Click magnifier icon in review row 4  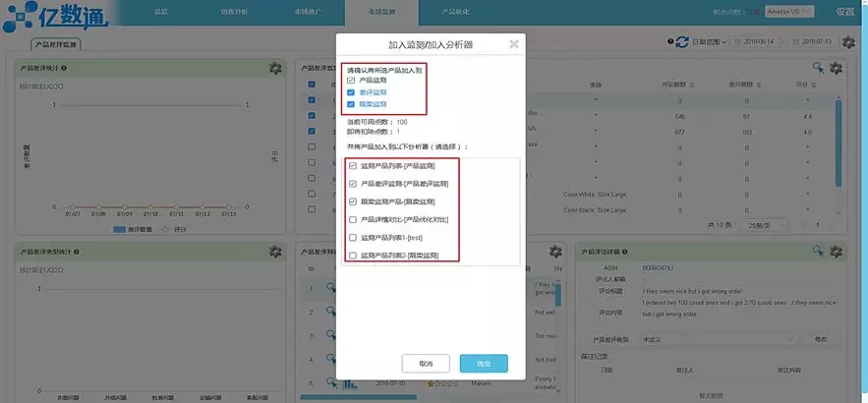coord(331,360)
